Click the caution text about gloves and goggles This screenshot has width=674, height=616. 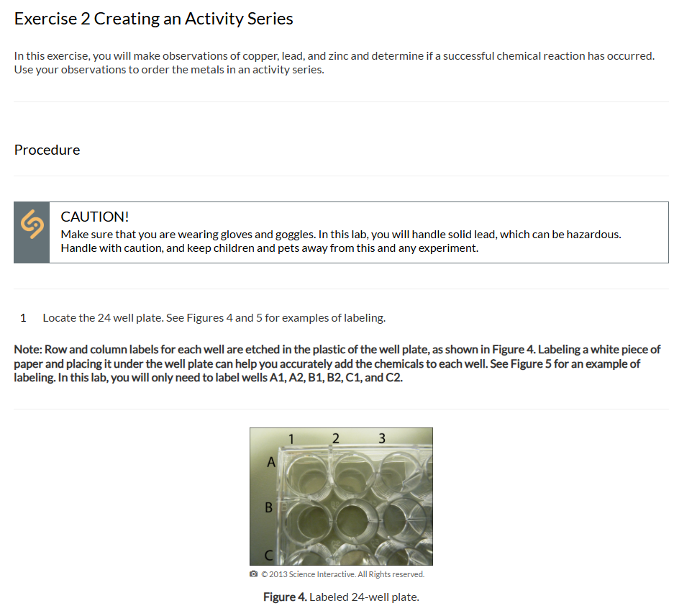click(341, 241)
